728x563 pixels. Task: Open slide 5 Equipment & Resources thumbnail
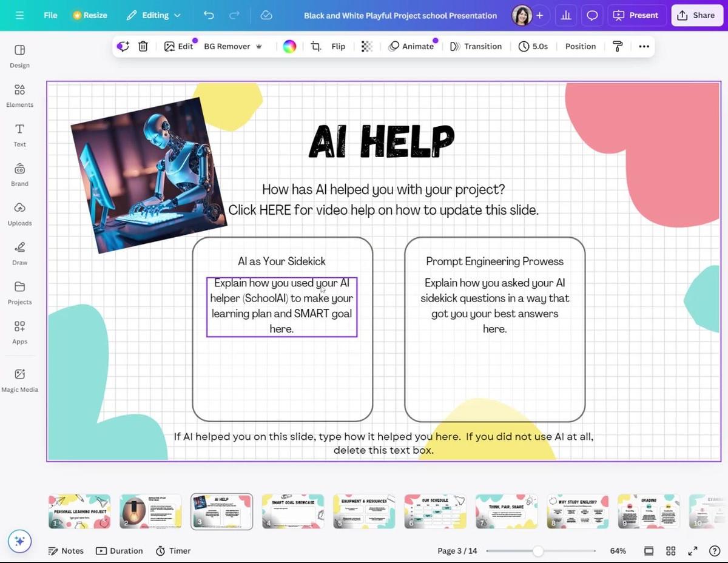click(x=364, y=511)
